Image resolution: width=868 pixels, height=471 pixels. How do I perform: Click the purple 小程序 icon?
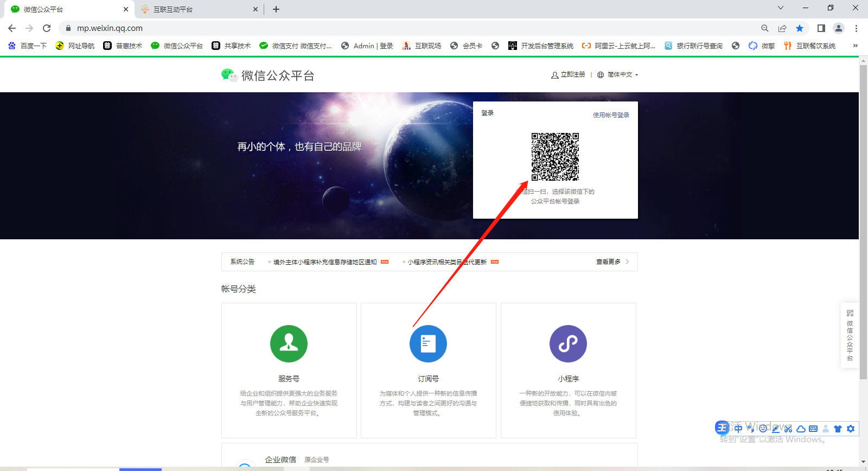[568, 343]
